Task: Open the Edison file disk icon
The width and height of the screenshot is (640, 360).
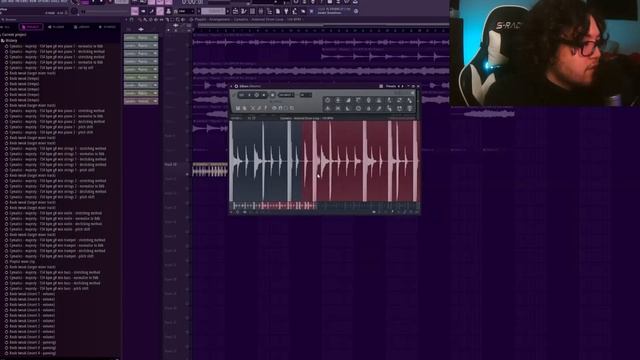Action: 238,108
